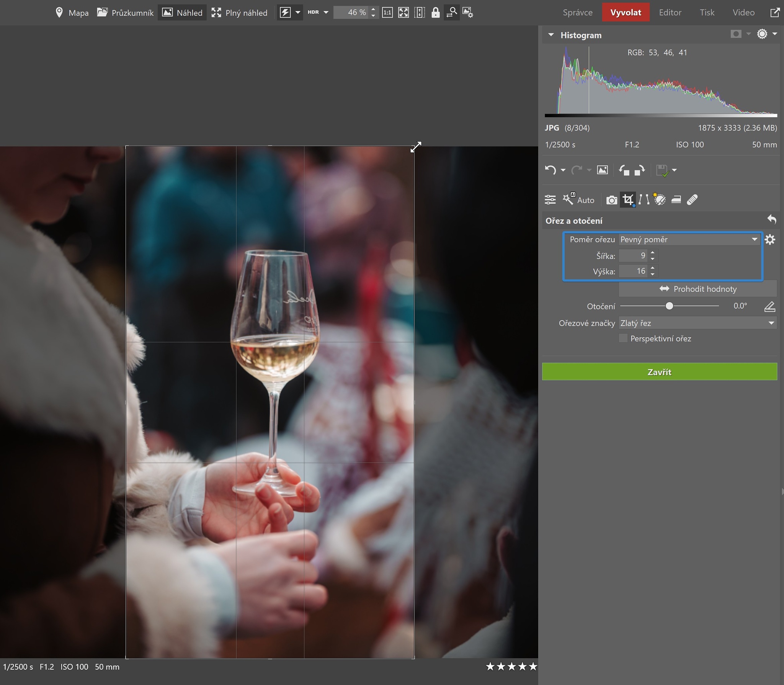The image size is (784, 685).
Task: Open the Zlatý řez crop marks dropdown
Action: click(697, 323)
